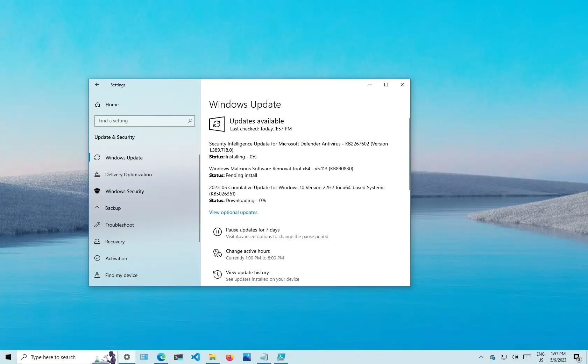Go to Settings Home

pos(112,105)
